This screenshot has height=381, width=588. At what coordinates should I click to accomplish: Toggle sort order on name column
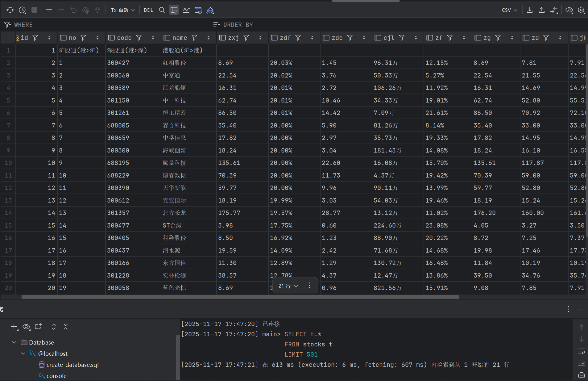coord(209,38)
